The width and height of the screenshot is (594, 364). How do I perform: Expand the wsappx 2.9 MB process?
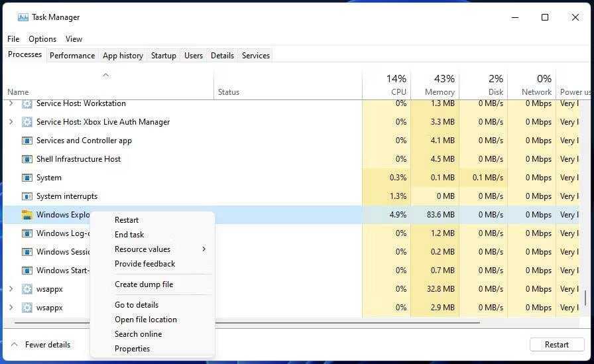tap(11, 308)
